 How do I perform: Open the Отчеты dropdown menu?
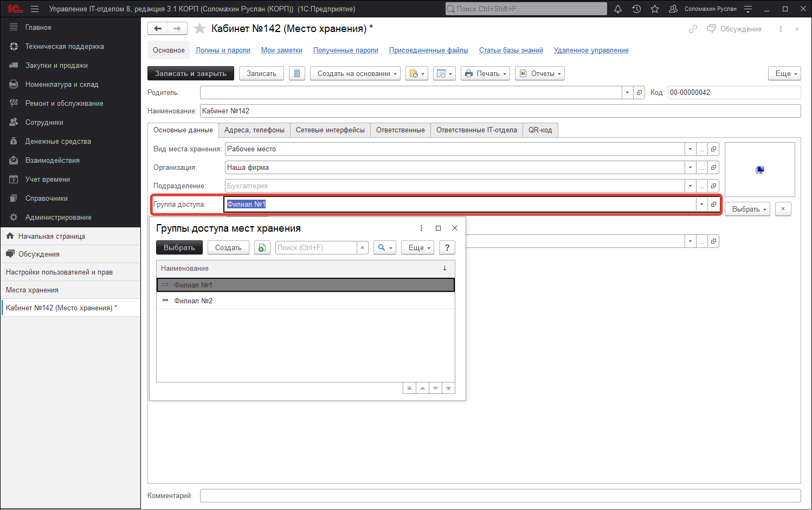540,73
